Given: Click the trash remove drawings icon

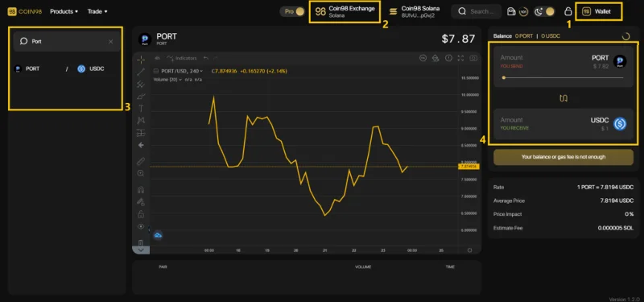Looking at the screenshot, I should coord(141,242).
